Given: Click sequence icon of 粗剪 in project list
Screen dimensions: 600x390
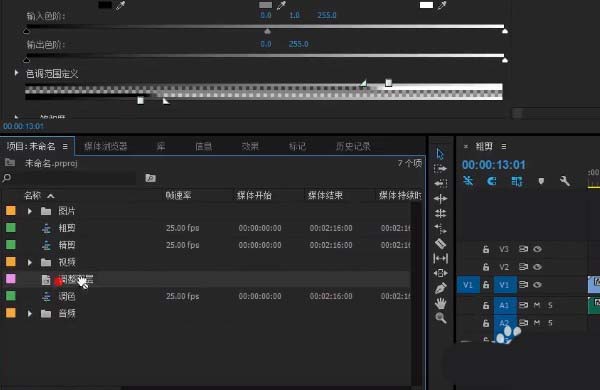Looking at the screenshot, I should pos(46,228).
